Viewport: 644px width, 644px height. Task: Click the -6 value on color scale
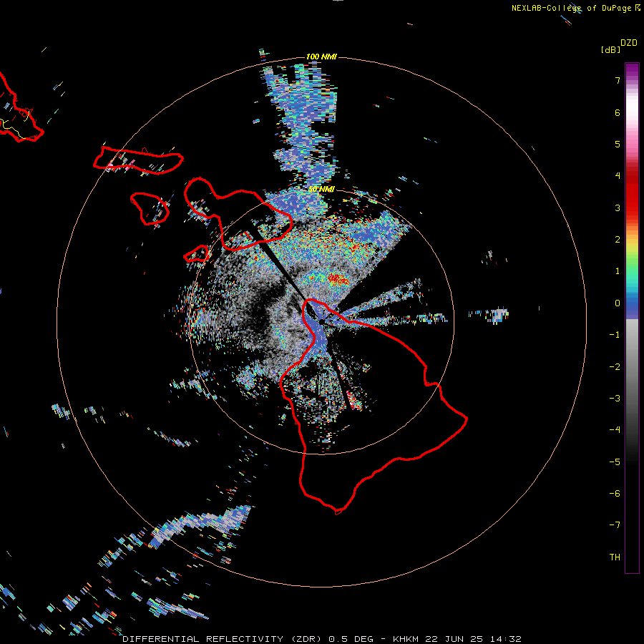615,494
